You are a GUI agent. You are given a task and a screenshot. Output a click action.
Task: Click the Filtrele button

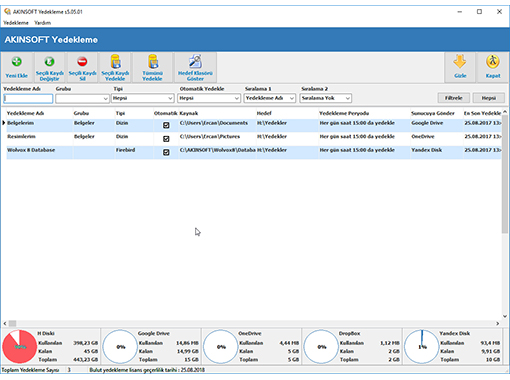(x=453, y=98)
